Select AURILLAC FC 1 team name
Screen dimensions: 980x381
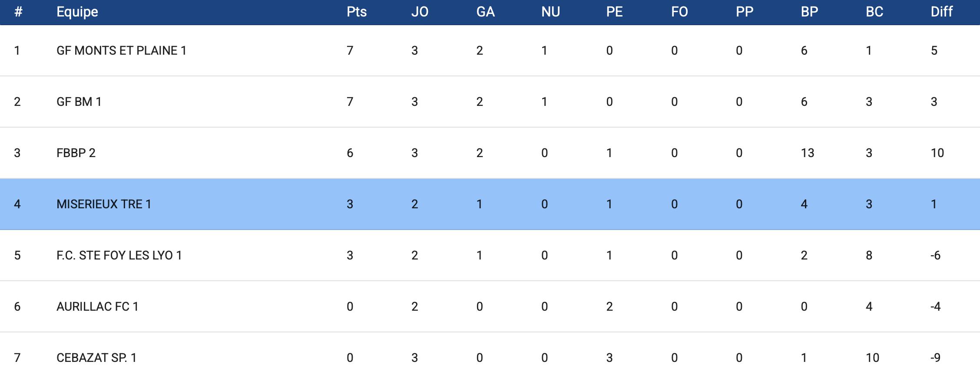click(x=97, y=307)
